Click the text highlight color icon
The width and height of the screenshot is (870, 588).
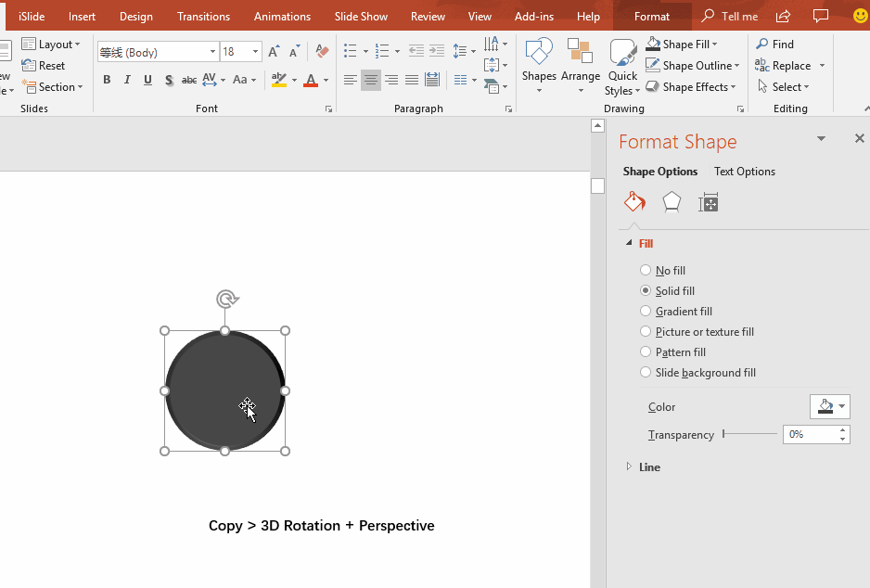coord(278,80)
